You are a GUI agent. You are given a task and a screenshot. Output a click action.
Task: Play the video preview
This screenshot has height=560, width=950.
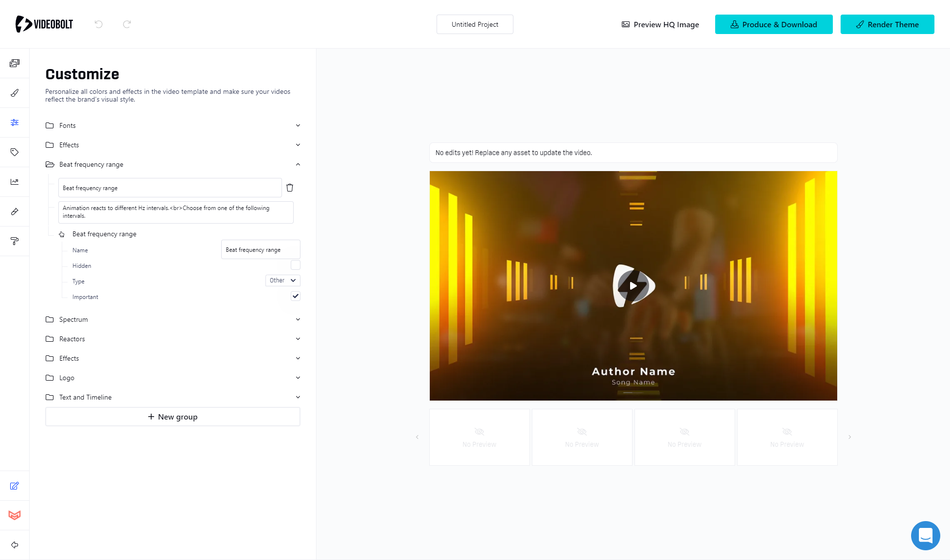pyautogui.click(x=633, y=286)
